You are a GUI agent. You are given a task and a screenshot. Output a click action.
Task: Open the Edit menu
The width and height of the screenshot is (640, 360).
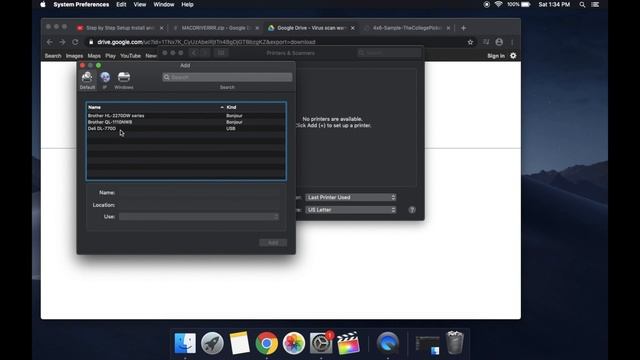click(x=121, y=4)
